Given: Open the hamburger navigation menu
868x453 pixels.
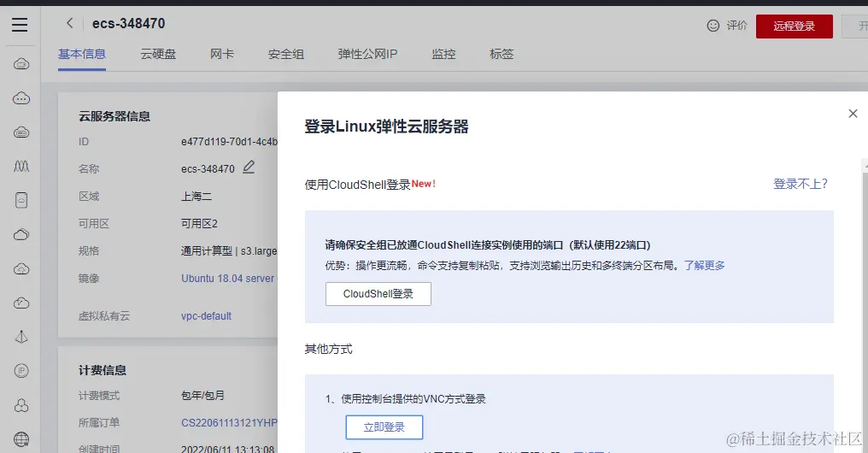Looking at the screenshot, I should (x=20, y=25).
